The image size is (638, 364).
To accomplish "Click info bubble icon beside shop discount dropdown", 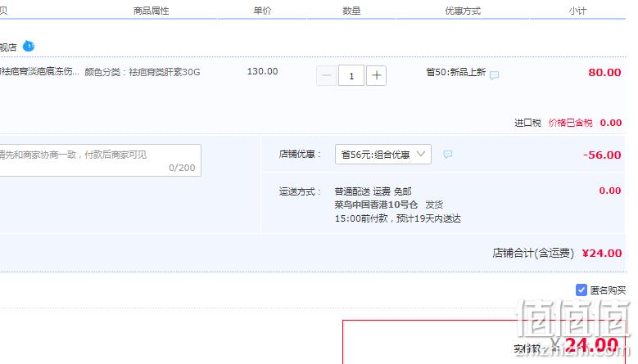I will [x=447, y=154].
